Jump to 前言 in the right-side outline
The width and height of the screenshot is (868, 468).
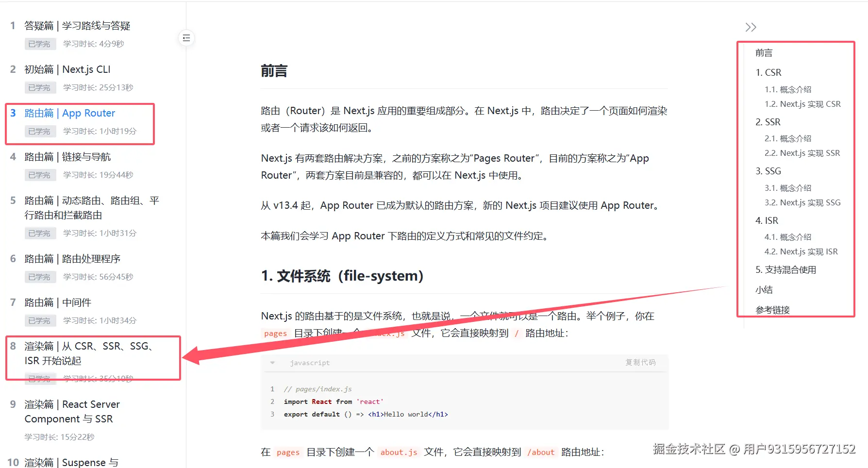(765, 53)
